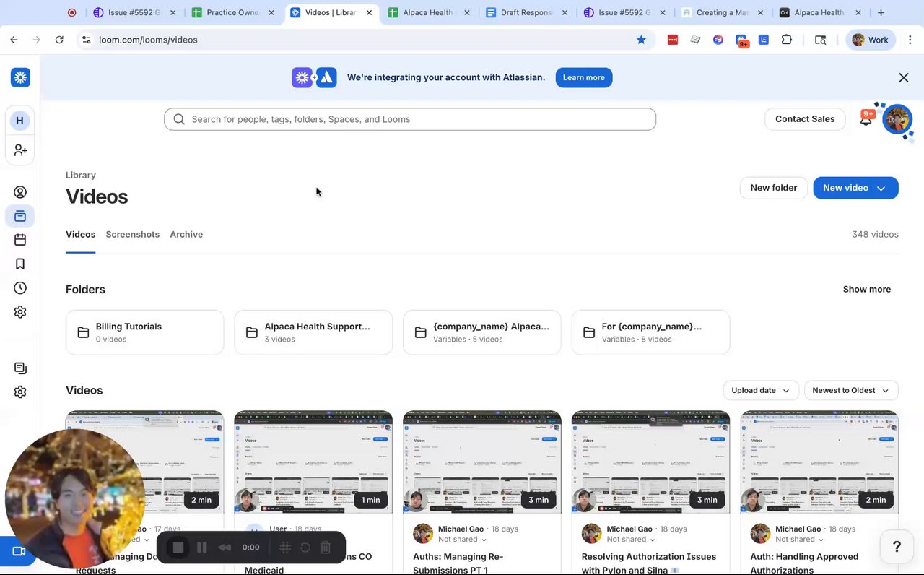Click the Contact Sales button
Viewport: 924px width, 575px height.
pyautogui.click(x=805, y=119)
